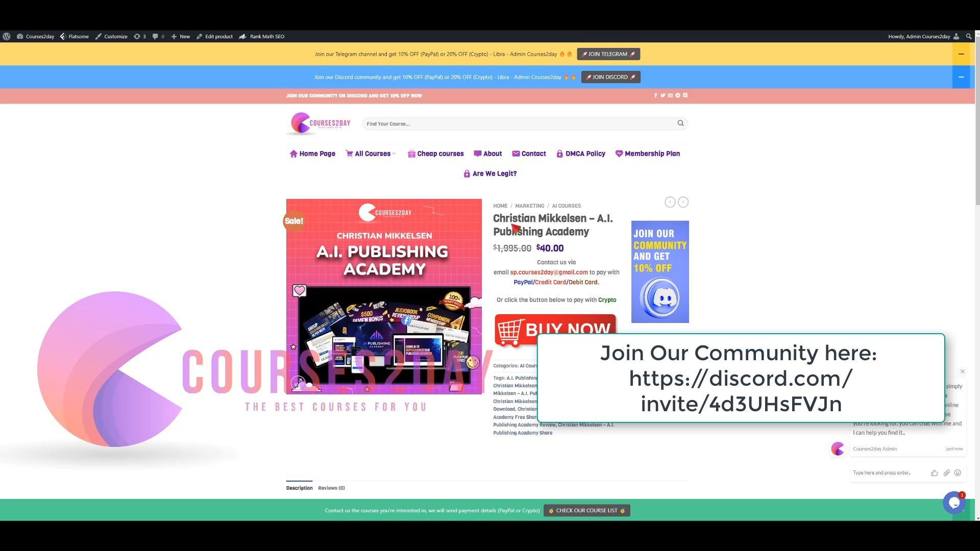Open Cheap courses nav link

pos(436,154)
